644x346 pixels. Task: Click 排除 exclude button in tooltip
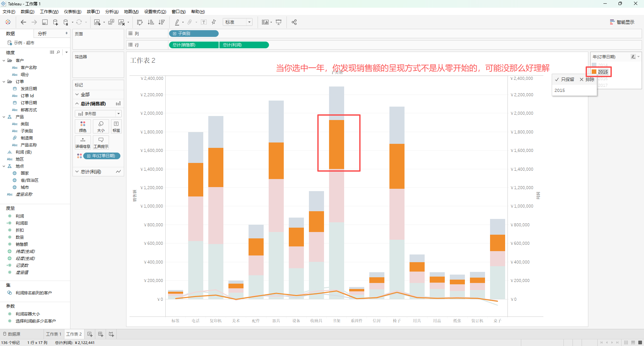587,79
